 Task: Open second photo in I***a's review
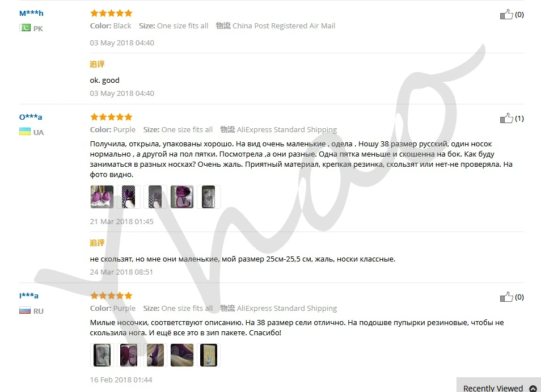128,355
